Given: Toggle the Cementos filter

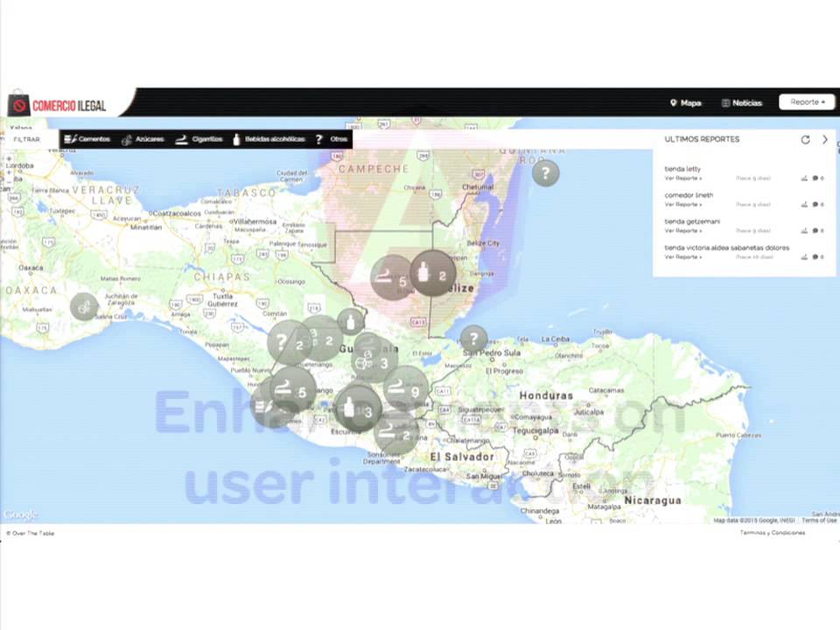Looking at the screenshot, I should [87, 139].
